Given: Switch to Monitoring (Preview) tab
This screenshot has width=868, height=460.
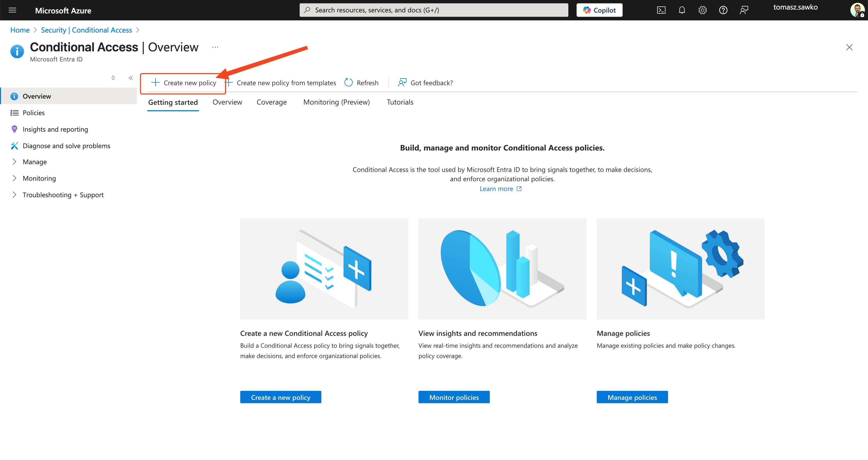Looking at the screenshot, I should pyautogui.click(x=336, y=102).
